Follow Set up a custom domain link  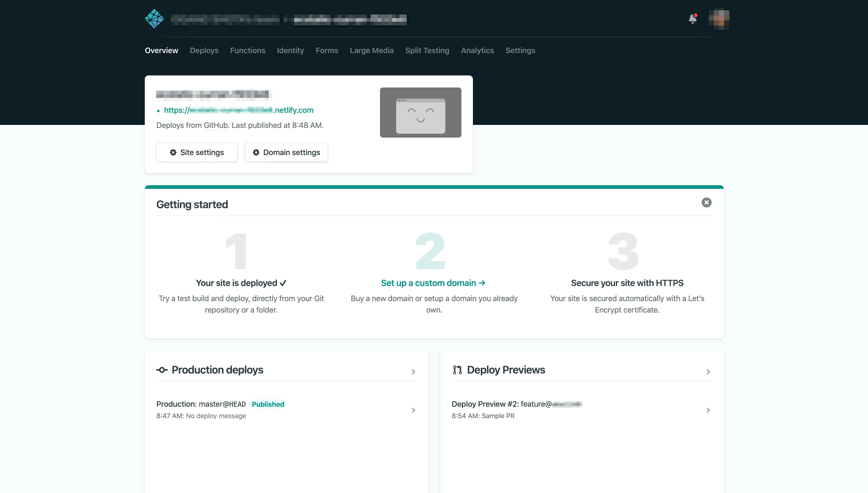pos(433,283)
